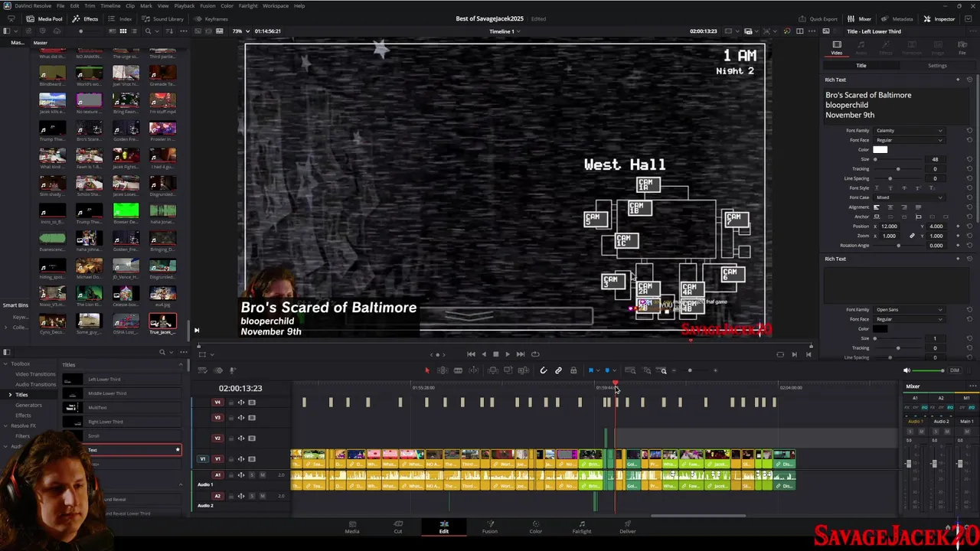Click the black Color swatch in second Rich Text
The height and width of the screenshot is (551, 980).
point(880,329)
